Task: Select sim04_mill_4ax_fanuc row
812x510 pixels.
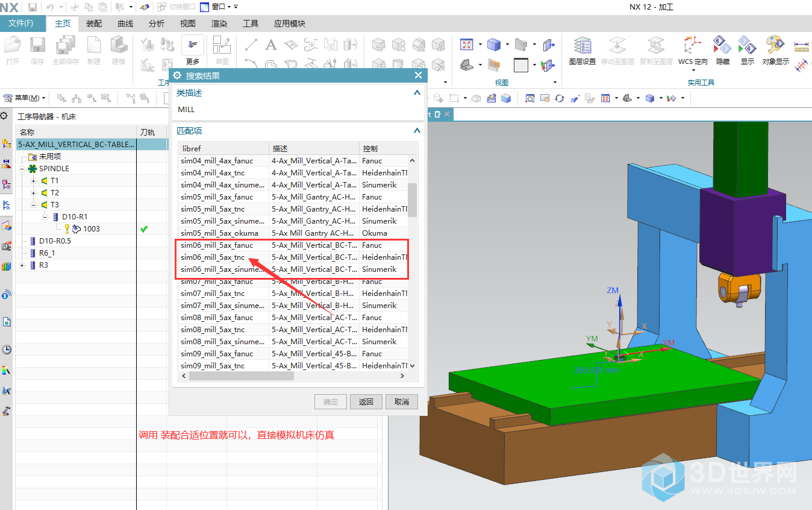Action: click(293, 161)
